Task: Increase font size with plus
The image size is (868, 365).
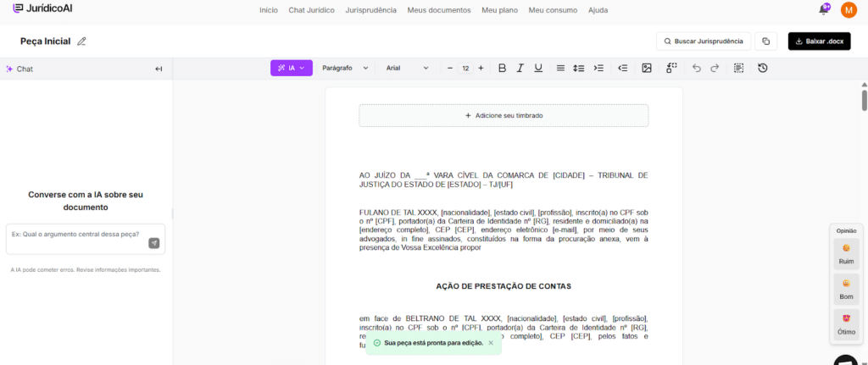Action: tap(481, 68)
